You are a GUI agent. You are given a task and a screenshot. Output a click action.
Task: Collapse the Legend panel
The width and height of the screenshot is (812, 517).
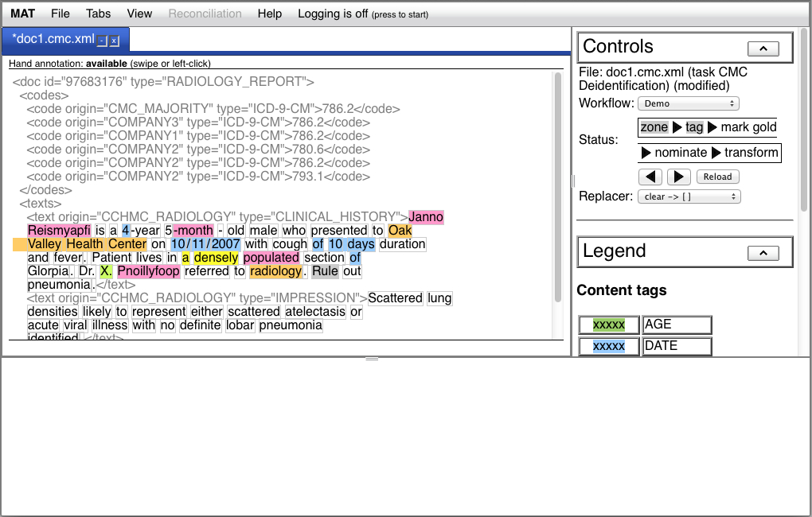click(763, 253)
